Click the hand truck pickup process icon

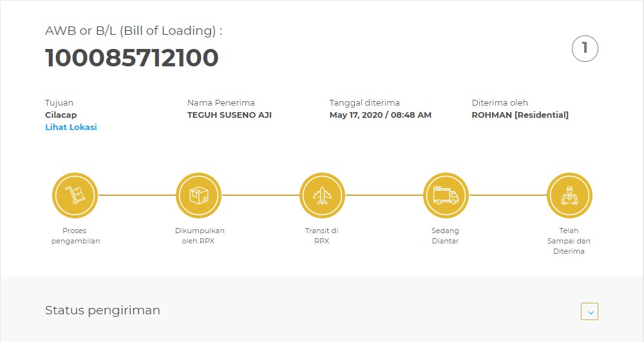(x=75, y=195)
